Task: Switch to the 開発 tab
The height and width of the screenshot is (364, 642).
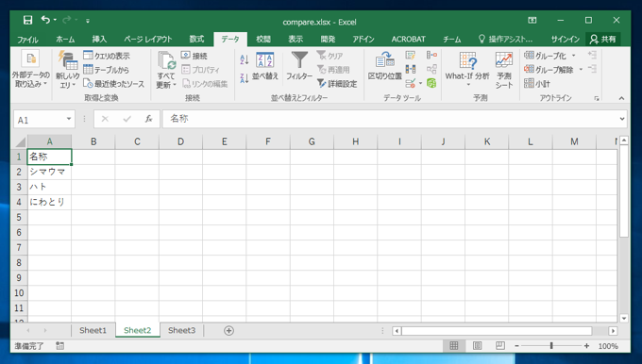Action: pos(328,40)
